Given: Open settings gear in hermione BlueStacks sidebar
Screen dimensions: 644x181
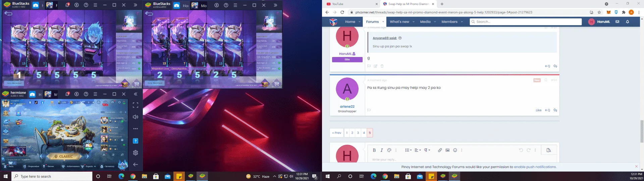Looking at the screenshot, I should click(136, 153).
